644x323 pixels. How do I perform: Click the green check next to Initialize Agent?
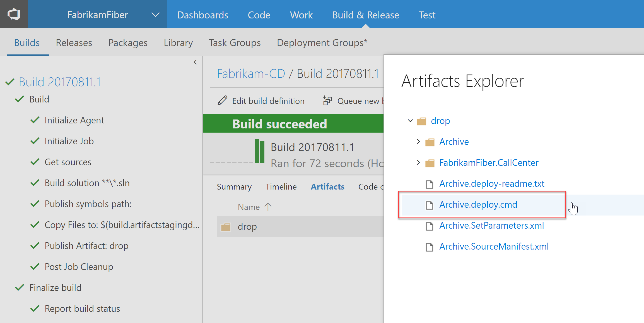pos(35,120)
